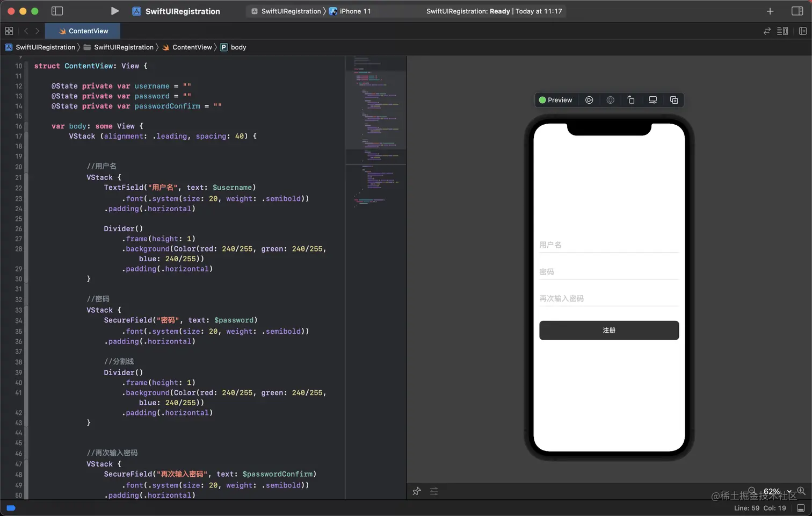812x516 pixels.
Task: Open preview device settings icon
Action: point(653,100)
